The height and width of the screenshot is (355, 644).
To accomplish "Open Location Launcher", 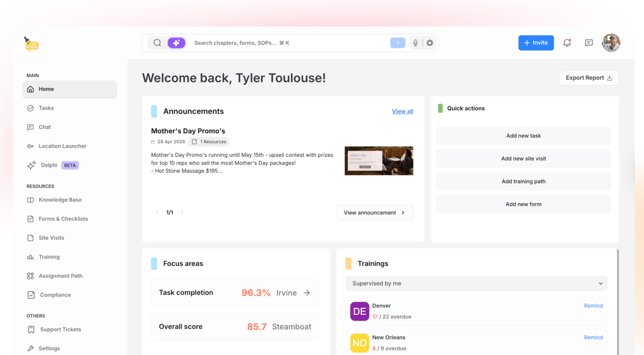I will point(69,146).
